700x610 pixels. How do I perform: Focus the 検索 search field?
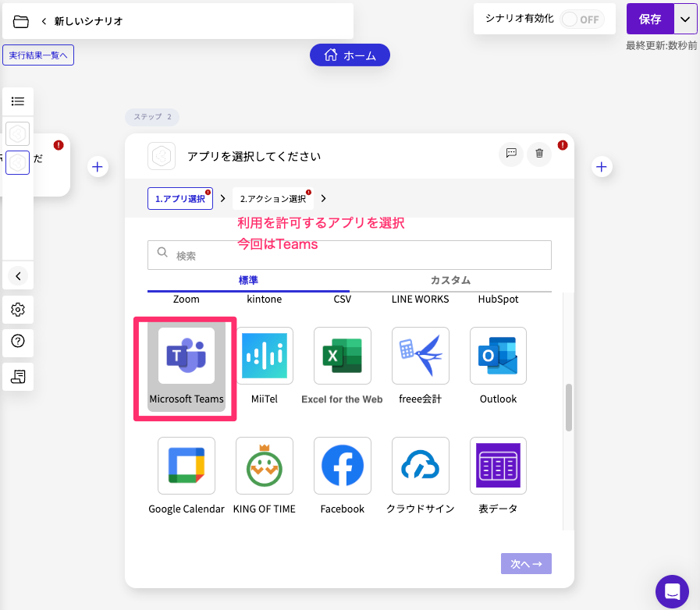(350, 255)
